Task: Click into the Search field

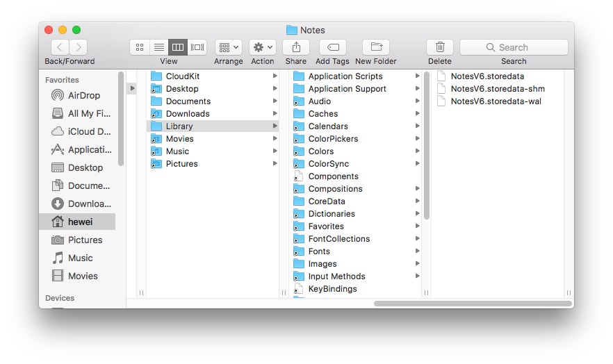Action: pyautogui.click(x=514, y=47)
